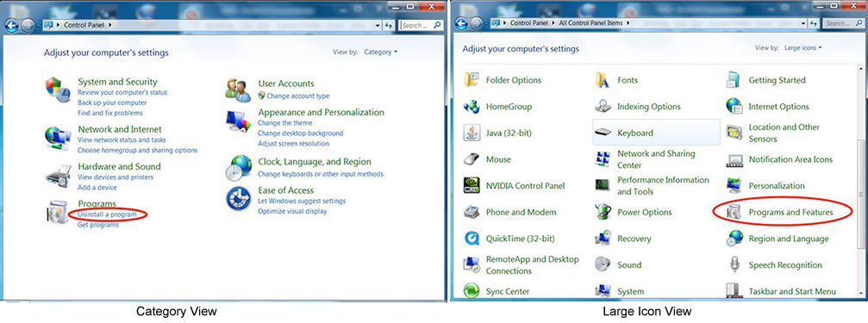Screen dimensions: 868x323
Task: Click Change keyboards or other input methods
Action: (321, 174)
